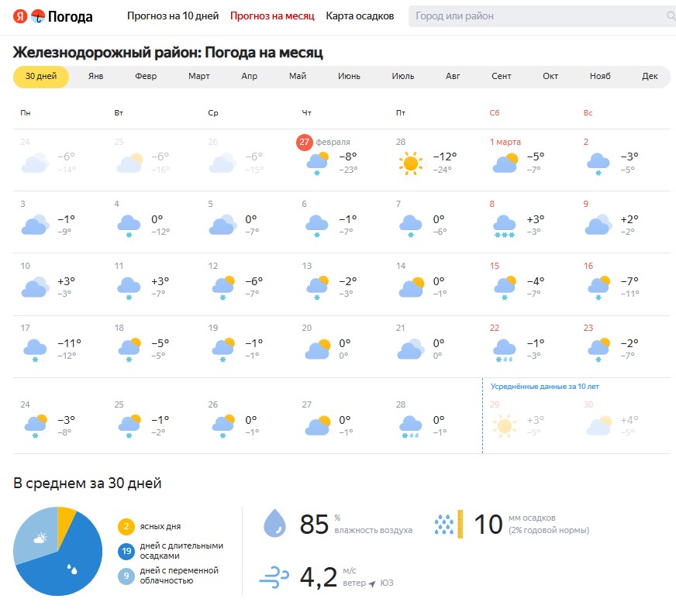Image resolution: width=676 pixels, height=616 pixels.
Task: Click the partly cloudy icon for March 20
Action: pos(317,349)
